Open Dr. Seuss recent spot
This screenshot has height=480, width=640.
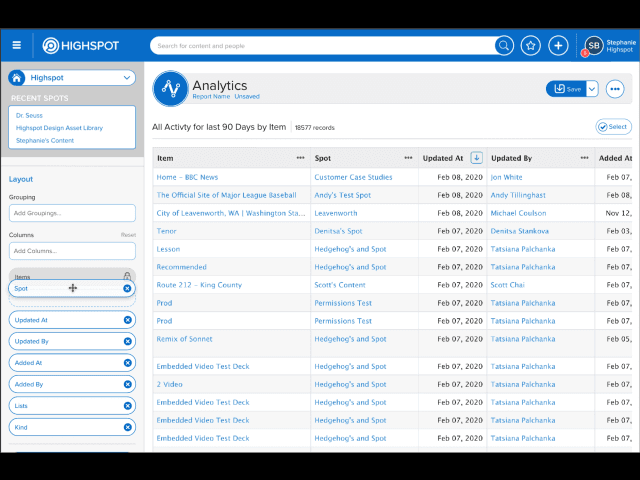click(29, 116)
